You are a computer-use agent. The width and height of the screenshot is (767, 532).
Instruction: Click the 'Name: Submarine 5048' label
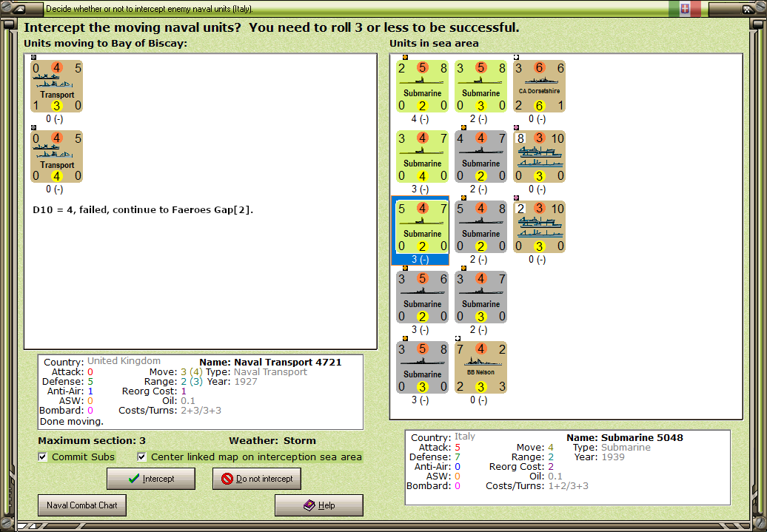(625, 437)
